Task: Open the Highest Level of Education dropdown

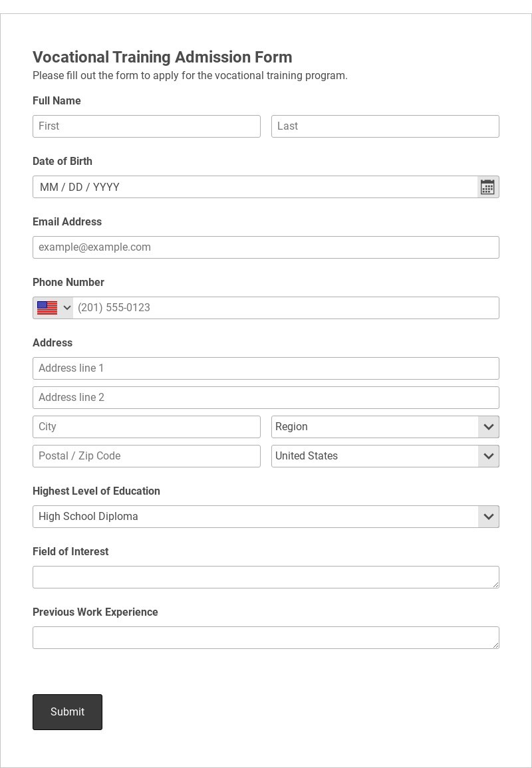Action: click(266, 517)
